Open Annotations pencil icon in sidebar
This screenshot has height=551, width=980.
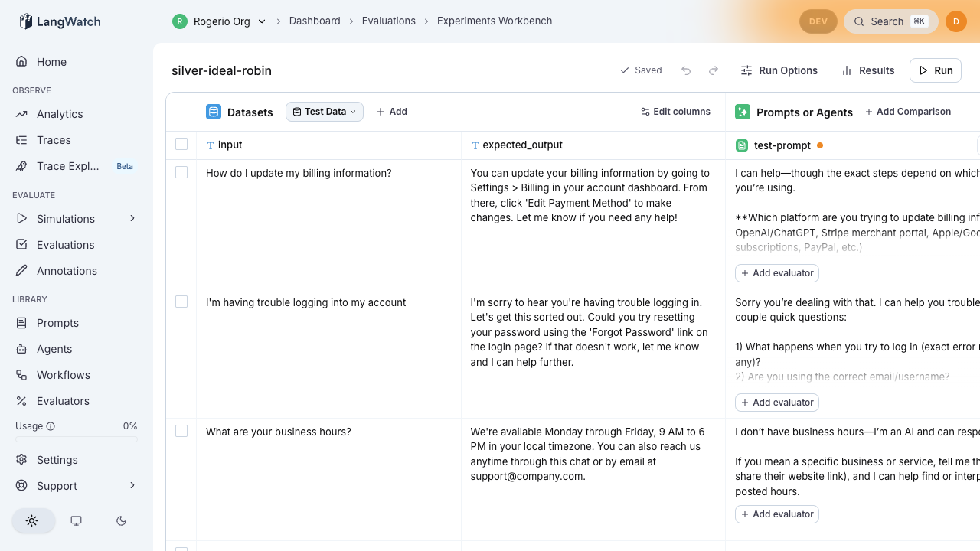pyautogui.click(x=21, y=271)
